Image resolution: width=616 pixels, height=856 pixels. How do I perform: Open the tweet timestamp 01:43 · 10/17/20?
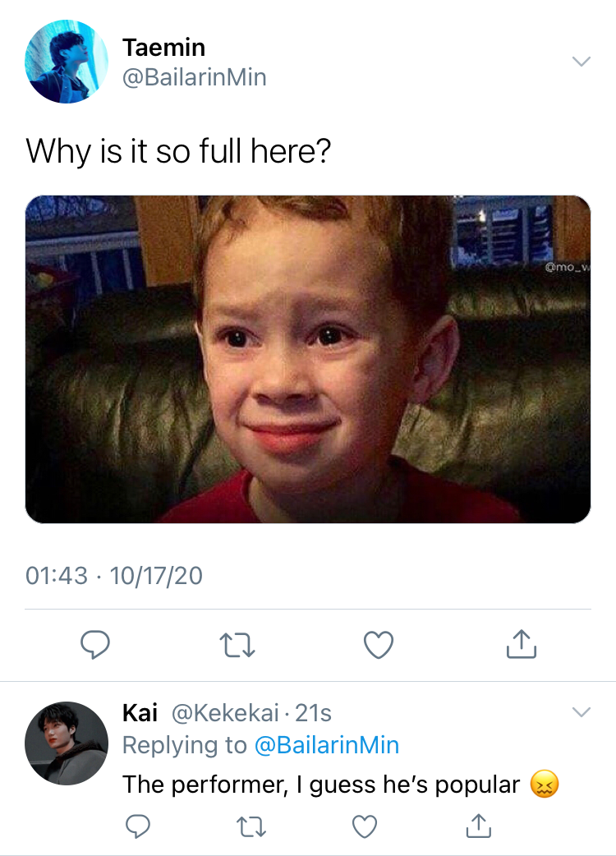click(114, 575)
